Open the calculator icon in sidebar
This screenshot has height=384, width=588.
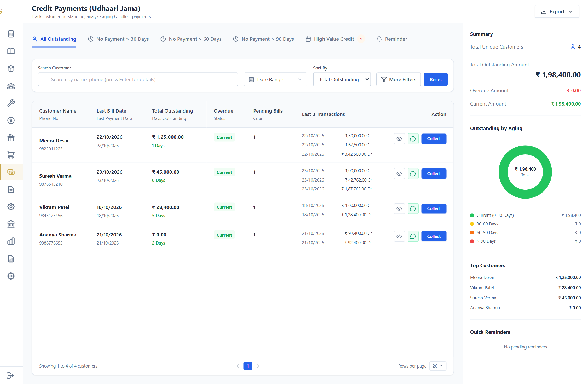coord(11,34)
